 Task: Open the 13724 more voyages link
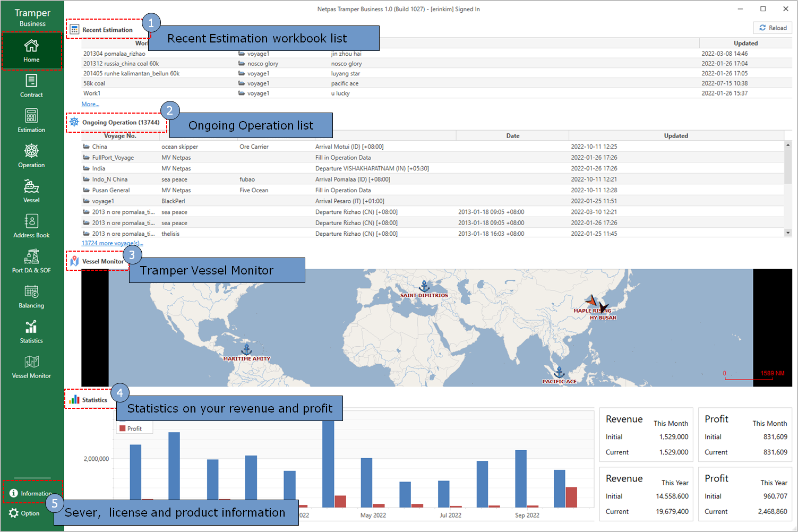pyautogui.click(x=112, y=243)
